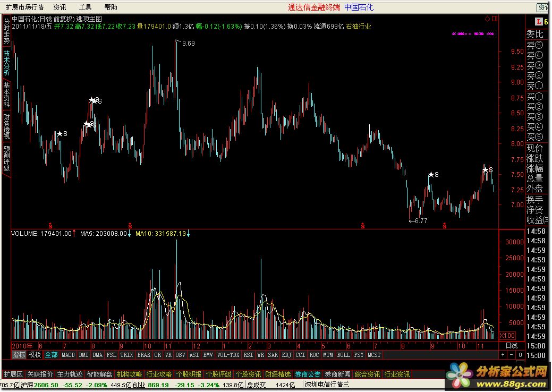Screen dimensions: 552x392
Task: Open the 扩展市场行情 menu
Action: coord(24,7)
